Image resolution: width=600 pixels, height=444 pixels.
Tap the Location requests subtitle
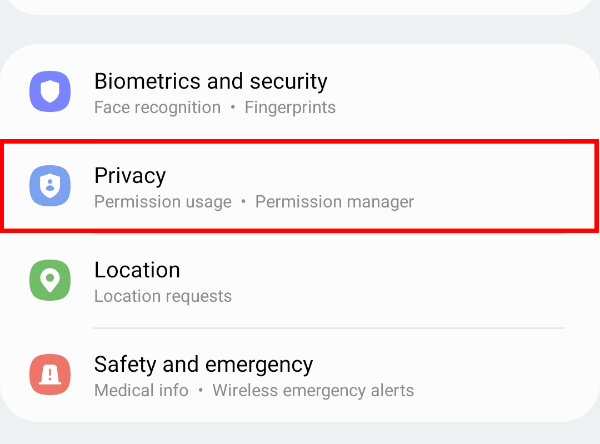[x=163, y=296]
